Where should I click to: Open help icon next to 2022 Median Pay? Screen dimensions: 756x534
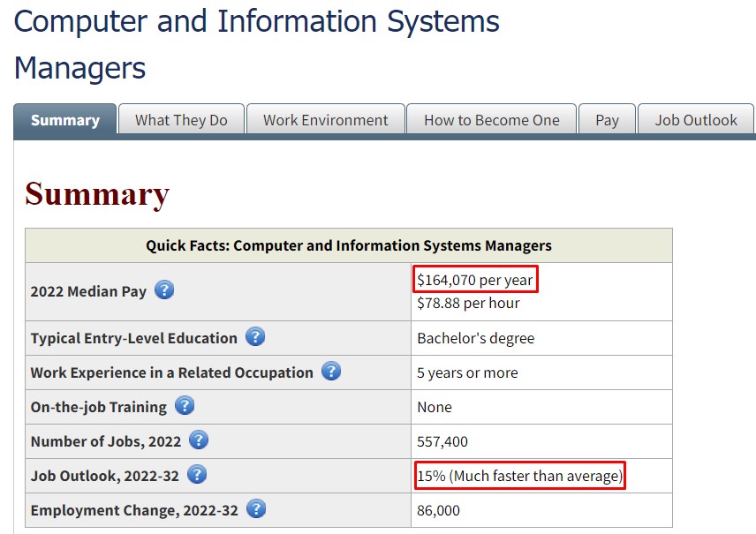[164, 290]
